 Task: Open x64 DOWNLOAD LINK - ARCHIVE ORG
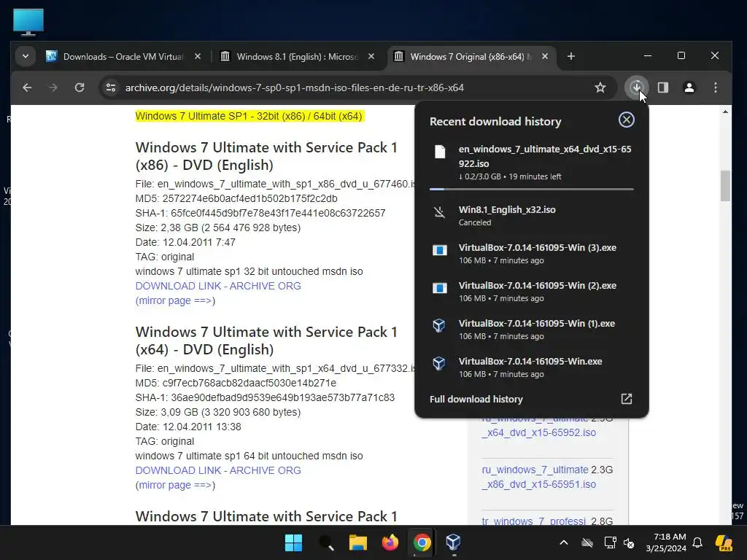tap(218, 470)
